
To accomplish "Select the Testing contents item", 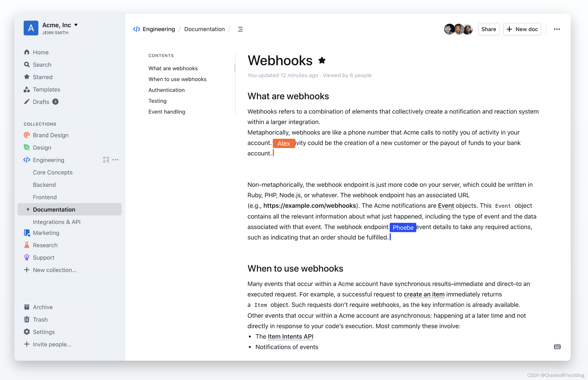I will click(157, 100).
